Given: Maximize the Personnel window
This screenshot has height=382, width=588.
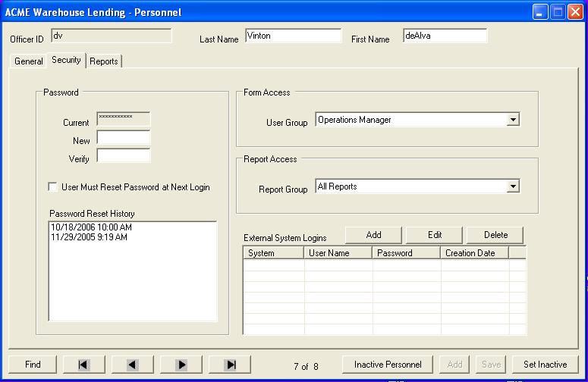Looking at the screenshot, I should (x=558, y=12).
